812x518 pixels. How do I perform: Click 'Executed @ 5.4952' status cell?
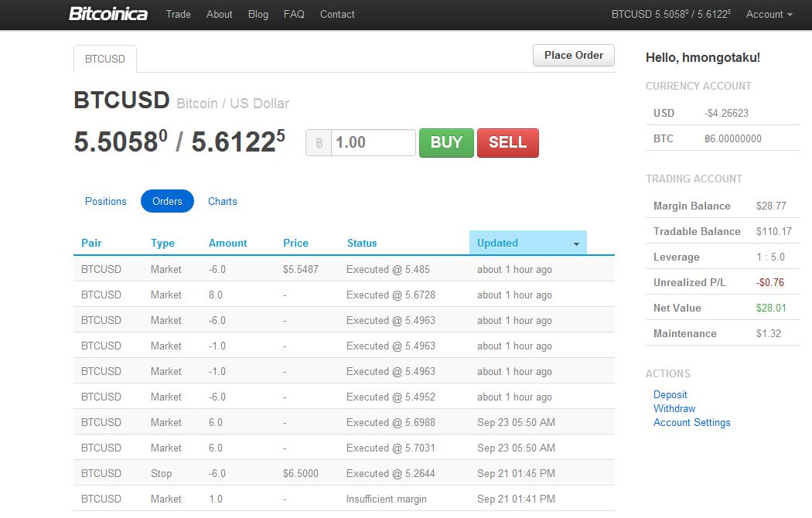[391, 397]
